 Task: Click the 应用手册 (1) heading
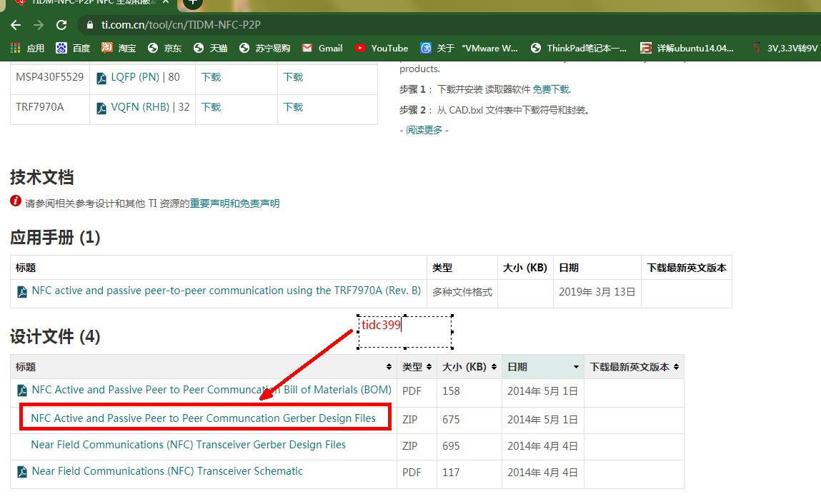coord(55,238)
